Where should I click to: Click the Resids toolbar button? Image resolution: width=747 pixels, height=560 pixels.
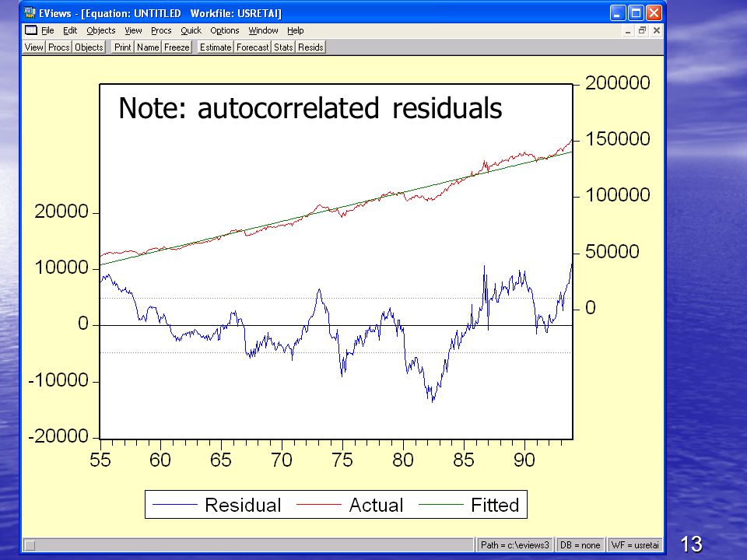pos(310,47)
